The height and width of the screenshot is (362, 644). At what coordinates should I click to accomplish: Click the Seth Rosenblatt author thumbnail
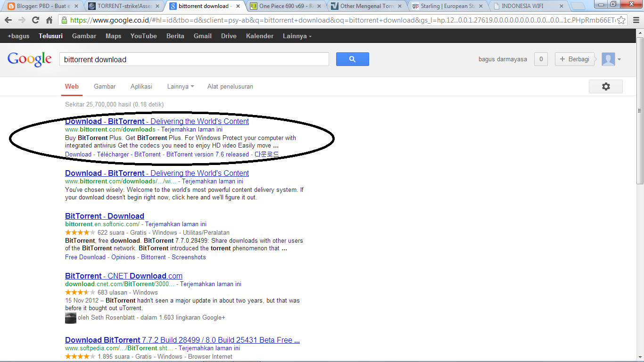click(x=71, y=318)
